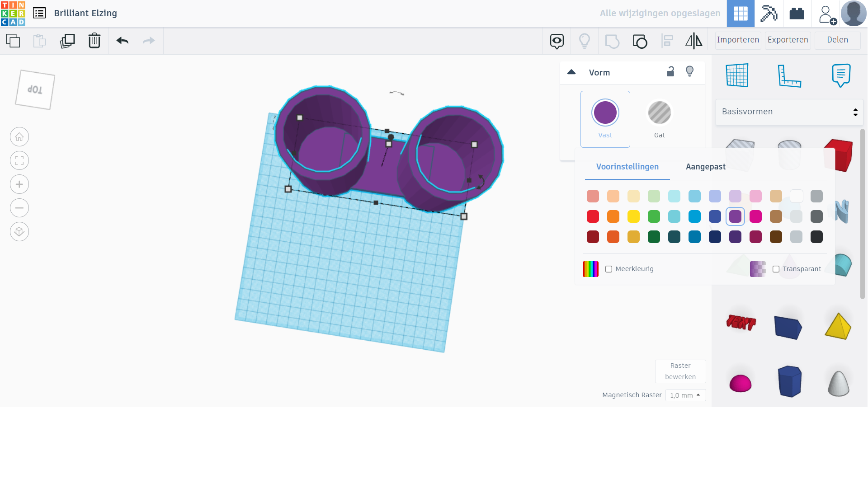This screenshot has height=488, width=868.
Task: Click the Home view button
Action: click(x=19, y=137)
